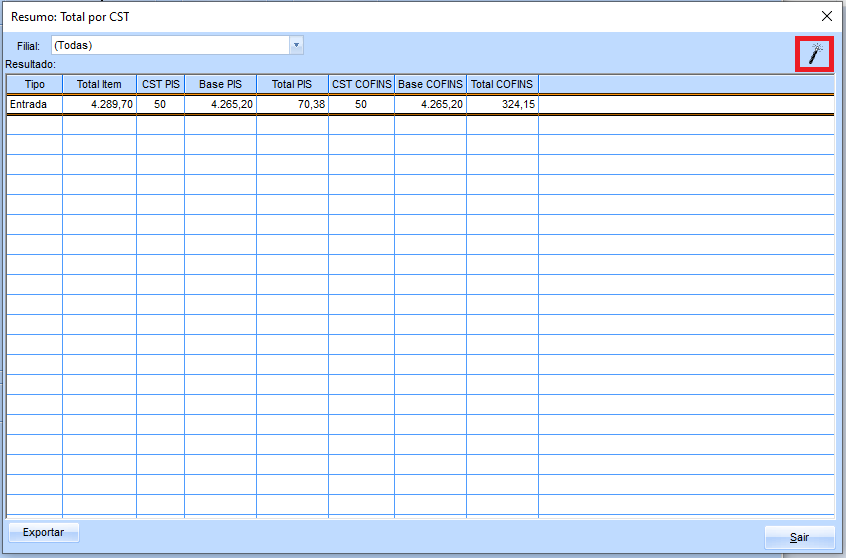Select the 70,38 Total PIS cell
This screenshot has height=558, width=846.
292,104
